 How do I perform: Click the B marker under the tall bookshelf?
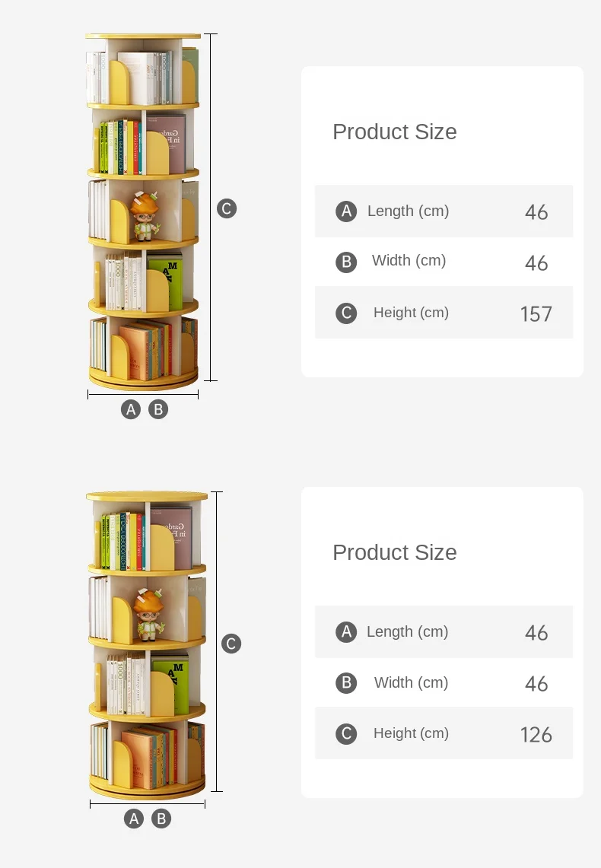tap(158, 409)
